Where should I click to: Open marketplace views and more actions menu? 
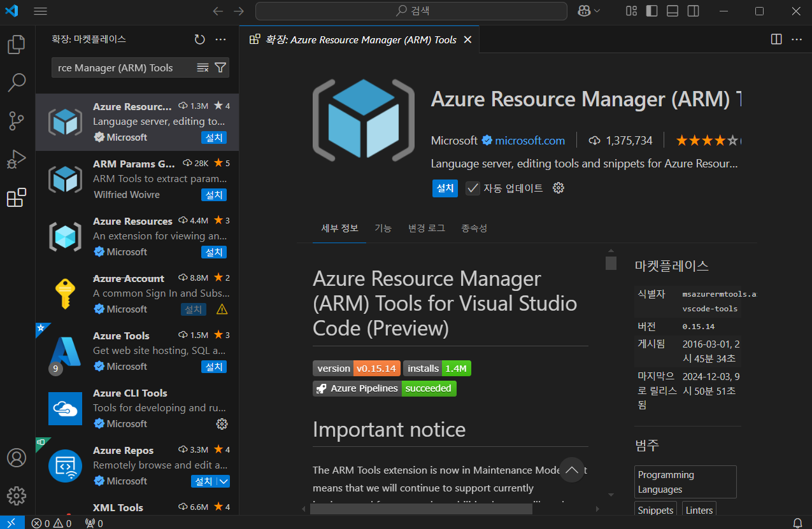[x=221, y=39]
